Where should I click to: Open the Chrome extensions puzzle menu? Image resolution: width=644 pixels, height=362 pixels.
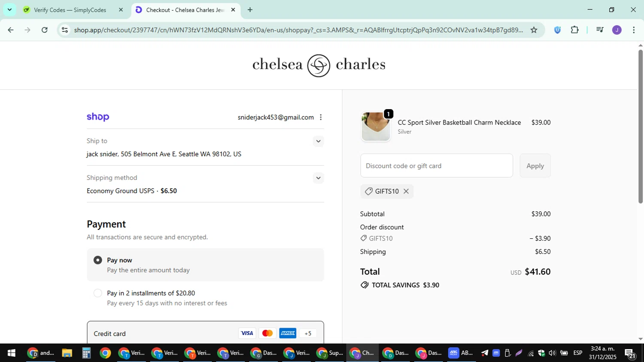click(x=574, y=30)
